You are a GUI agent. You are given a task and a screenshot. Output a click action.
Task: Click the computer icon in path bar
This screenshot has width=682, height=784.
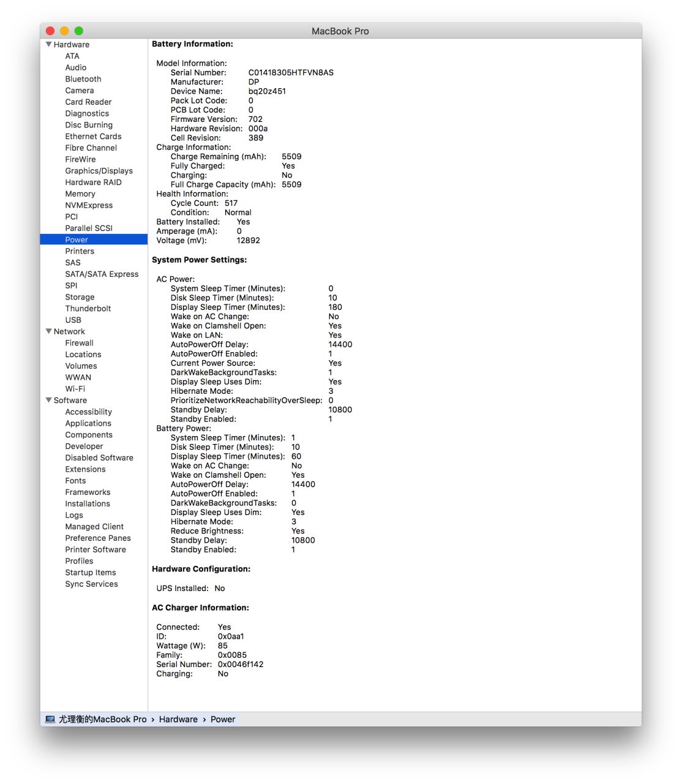pyautogui.click(x=50, y=719)
